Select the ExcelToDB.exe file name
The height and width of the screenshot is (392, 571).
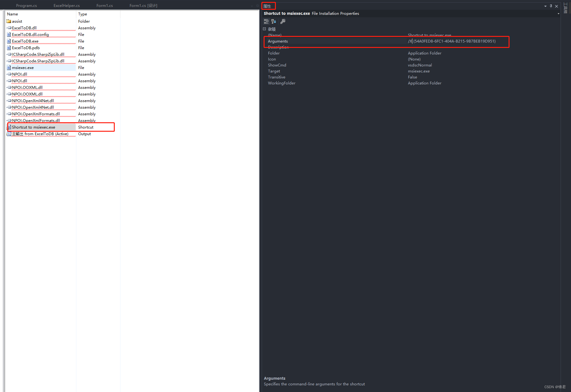pyautogui.click(x=25, y=41)
